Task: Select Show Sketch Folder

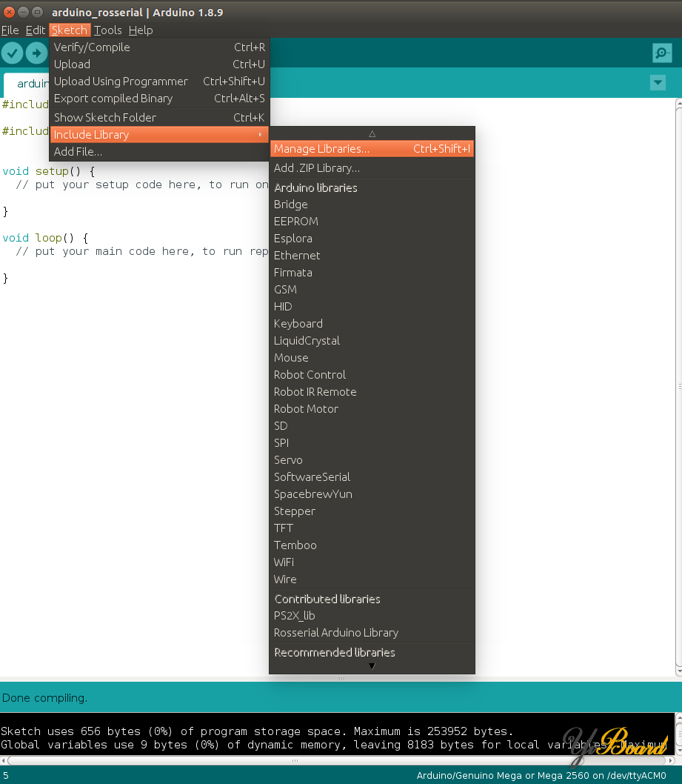Action: [x=159, y=118]
